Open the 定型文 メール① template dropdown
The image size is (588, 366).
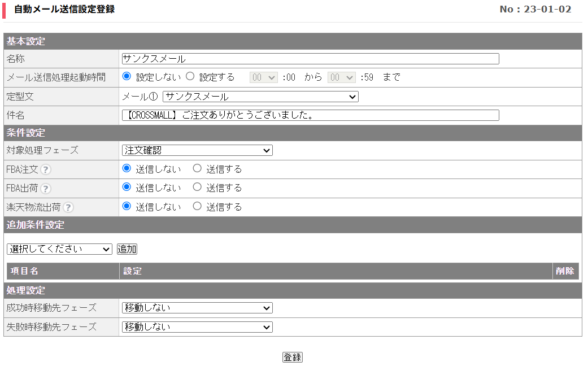pyautogui.click(x=260, y=97)
